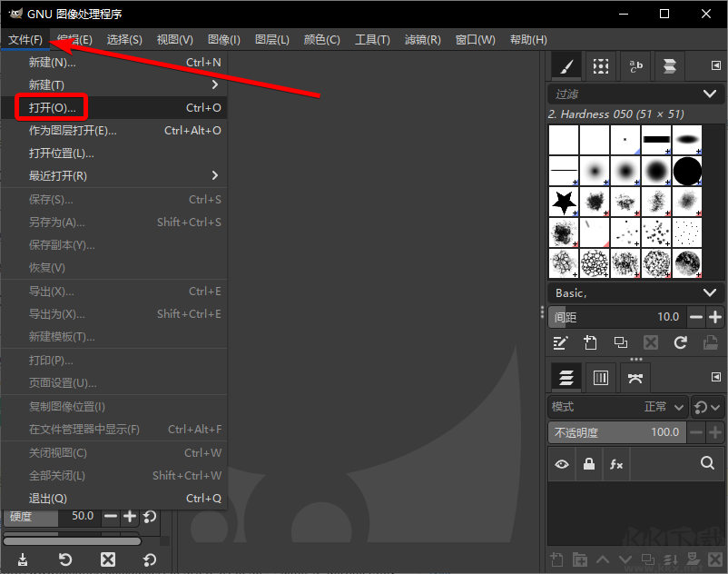Screen dimensions: 728x574
Task: Open the 工具(T) menu
Action: pyautogui.click(x=372, y=40)
